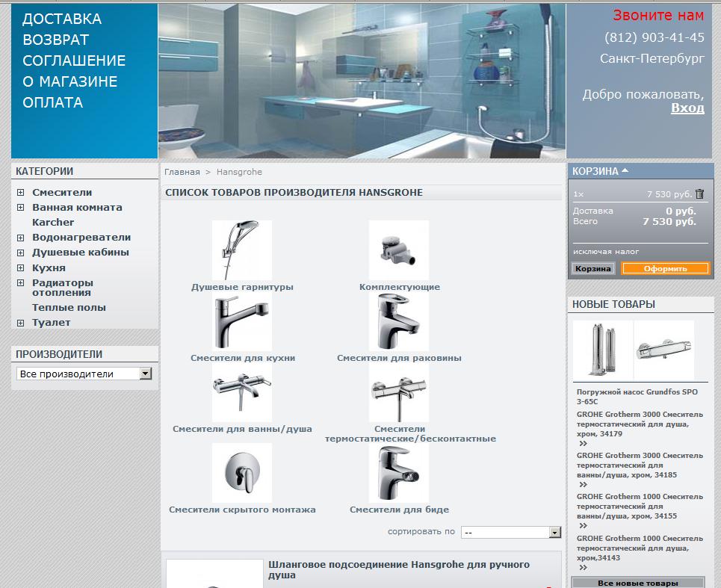
Task: Select the Радиаторы отопления category link
Action: click(63, 288)
